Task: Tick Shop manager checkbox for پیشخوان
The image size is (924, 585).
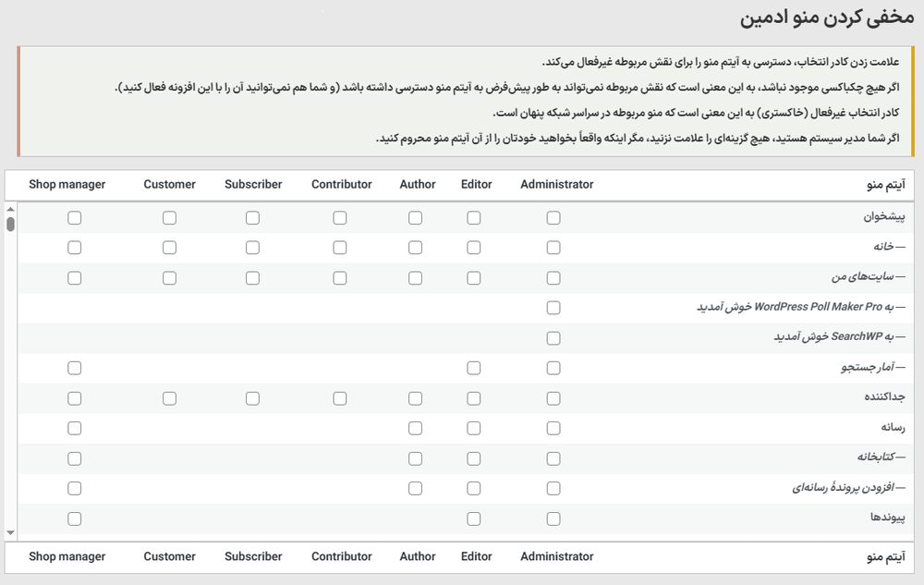Action: 75,218
